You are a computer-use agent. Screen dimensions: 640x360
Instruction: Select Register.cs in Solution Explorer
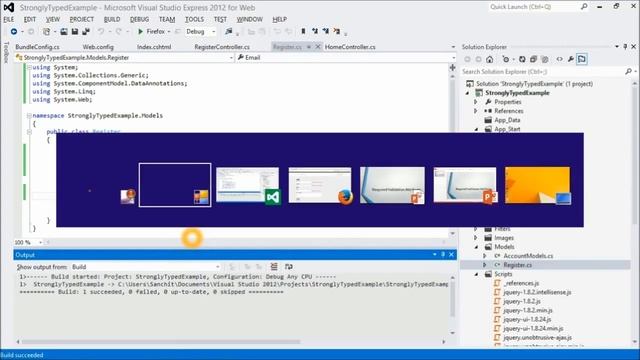point(517,265)
